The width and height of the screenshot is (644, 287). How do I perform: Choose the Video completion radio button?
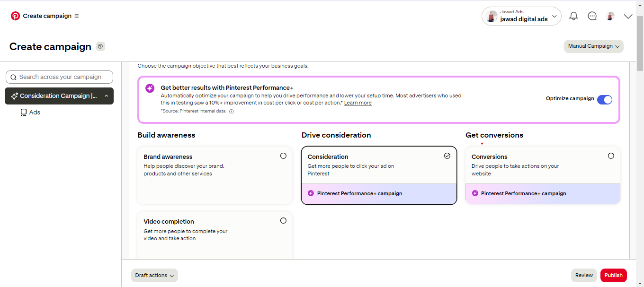pyautogui.click(x=283, y=221)
